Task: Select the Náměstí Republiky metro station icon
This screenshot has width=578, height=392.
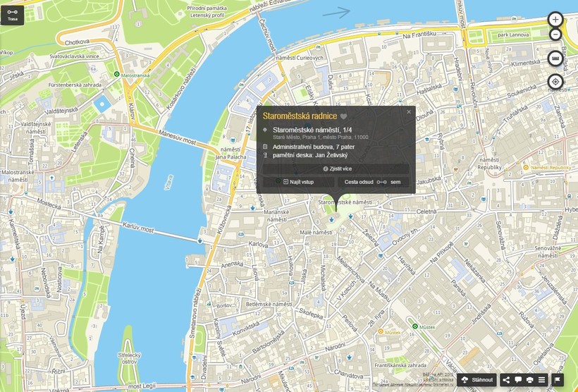Action: coord(526,167)
